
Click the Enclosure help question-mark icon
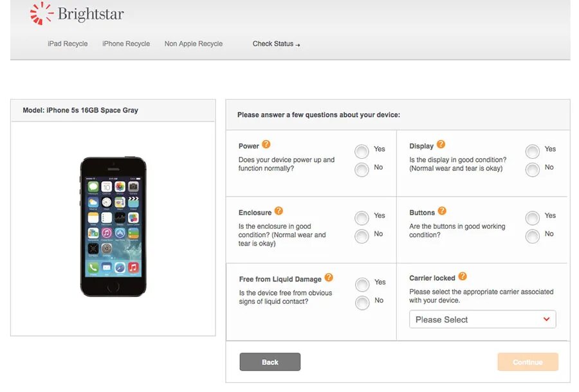click(x=279, y=211)
